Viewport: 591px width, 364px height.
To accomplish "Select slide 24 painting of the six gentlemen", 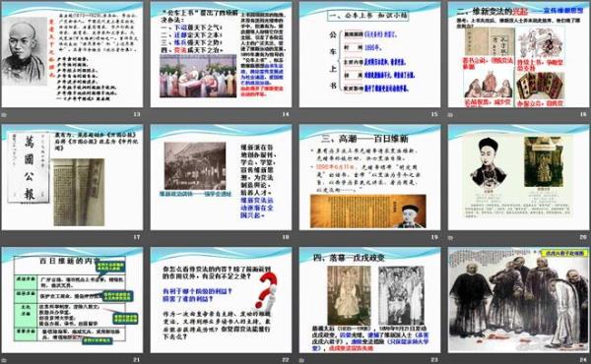I will click(519, 300).
